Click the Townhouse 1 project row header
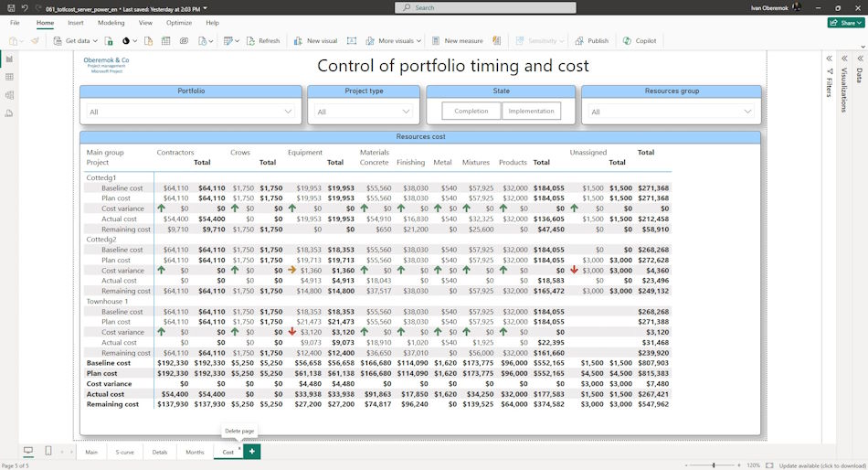The width and height of the screenshot is (868, 470). (108, 302)
